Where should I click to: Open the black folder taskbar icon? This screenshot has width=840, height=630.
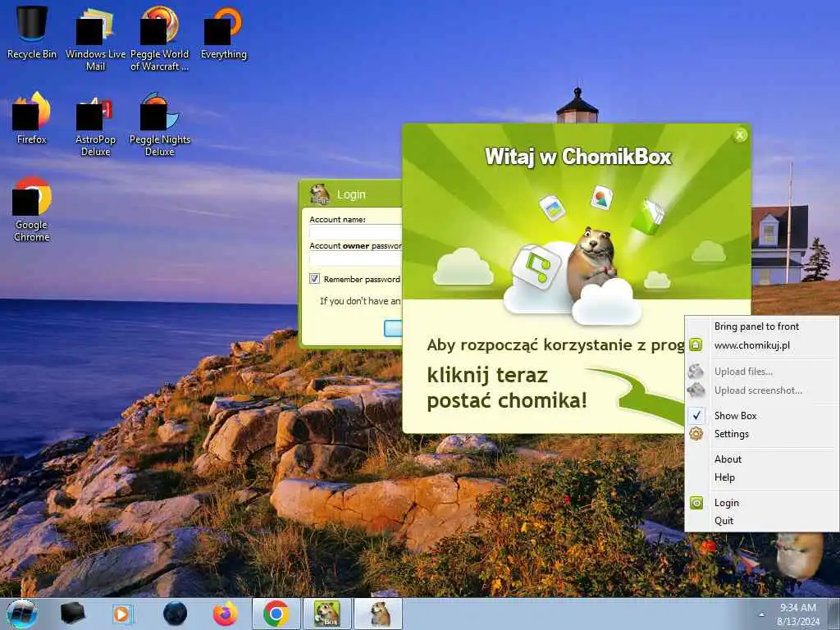[72, 614]
